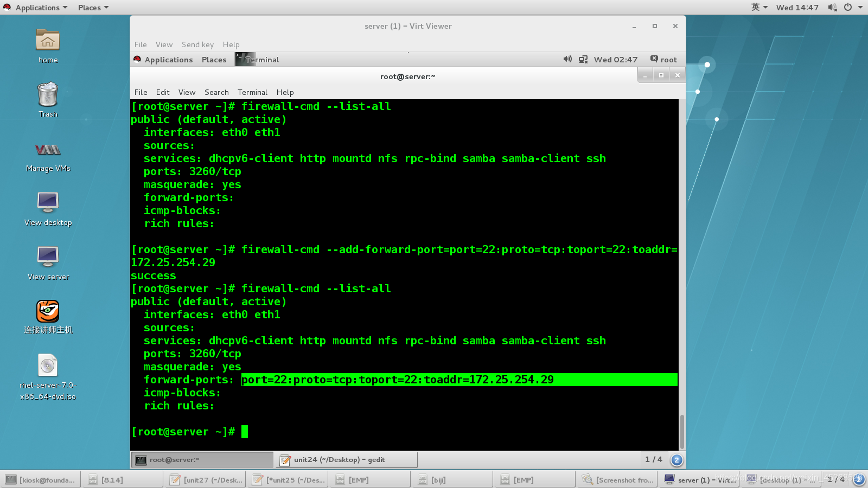
Task: Open View server shortcut icon
Action: tap(48, 256)
